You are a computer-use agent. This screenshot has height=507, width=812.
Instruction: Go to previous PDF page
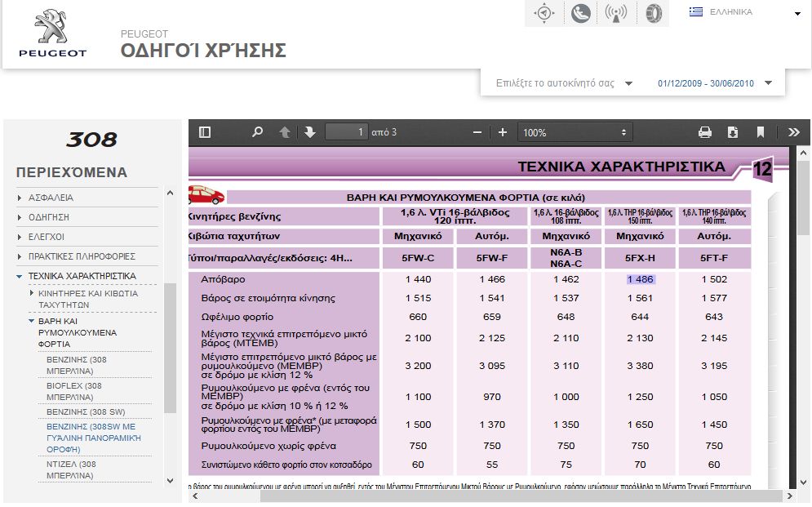point(285,132)
